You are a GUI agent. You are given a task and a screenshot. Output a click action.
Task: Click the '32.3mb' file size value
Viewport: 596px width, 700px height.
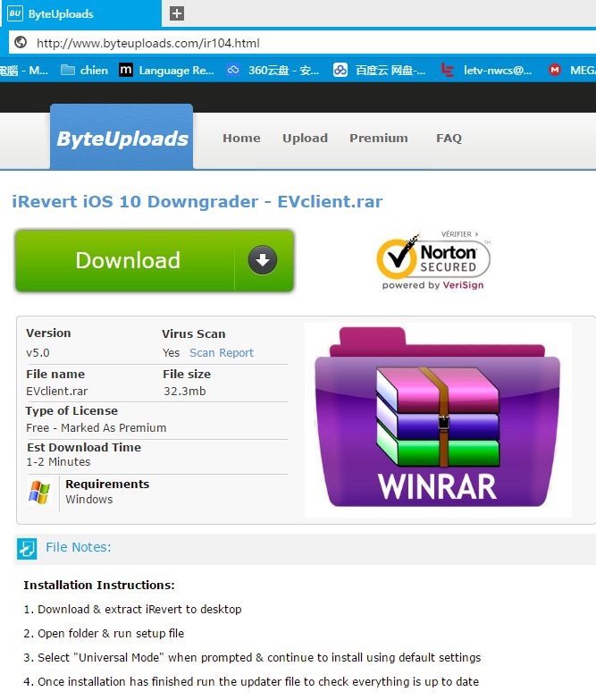tap(184, 391)
